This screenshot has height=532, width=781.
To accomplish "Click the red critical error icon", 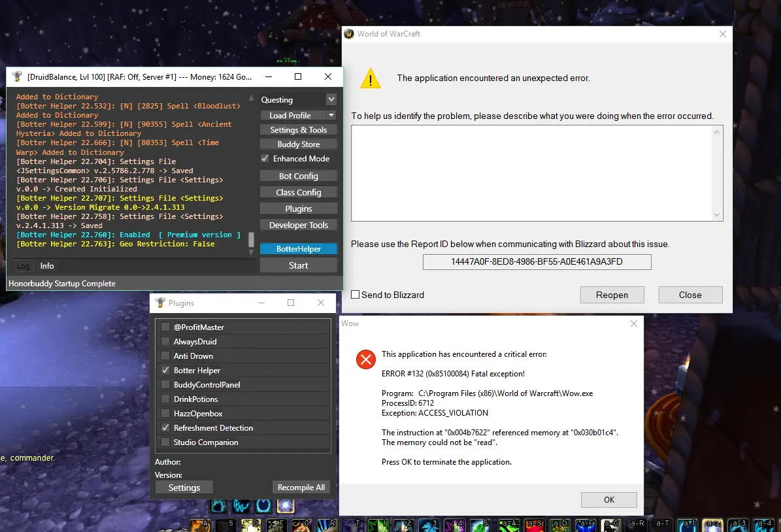I will pos(366,359).
